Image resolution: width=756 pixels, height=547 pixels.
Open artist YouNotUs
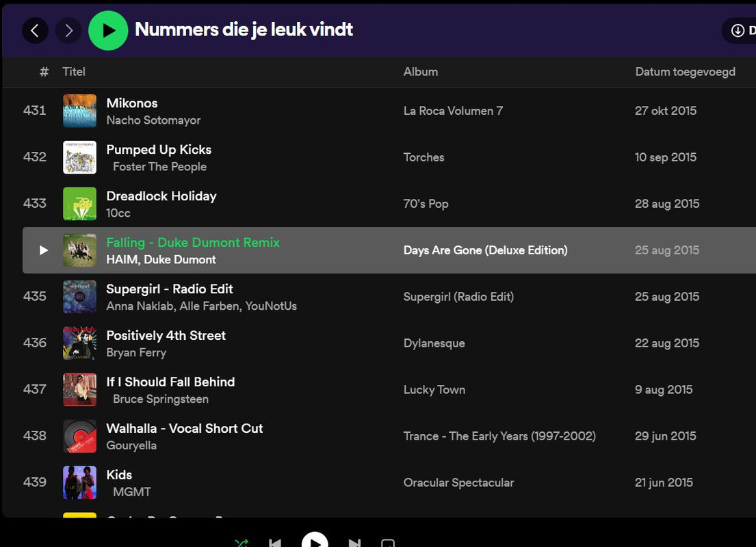(x=271, y=306)
